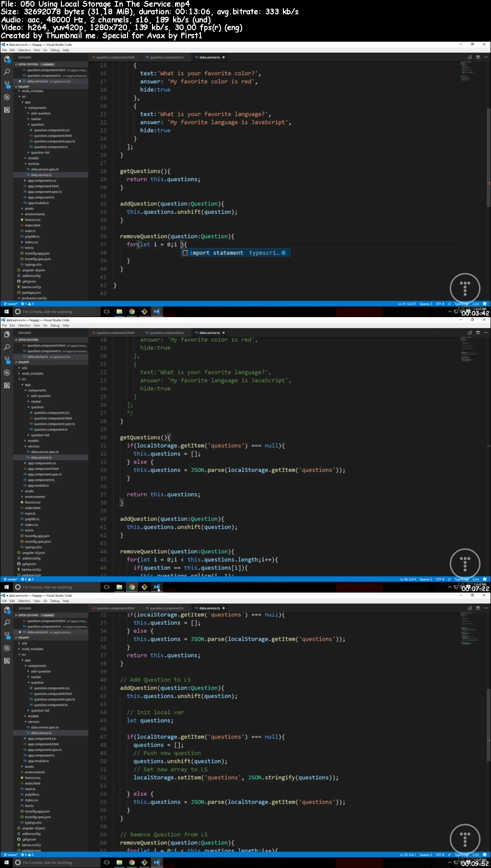Open Extensions view icon in bottom frame

[x=7, y=661]
